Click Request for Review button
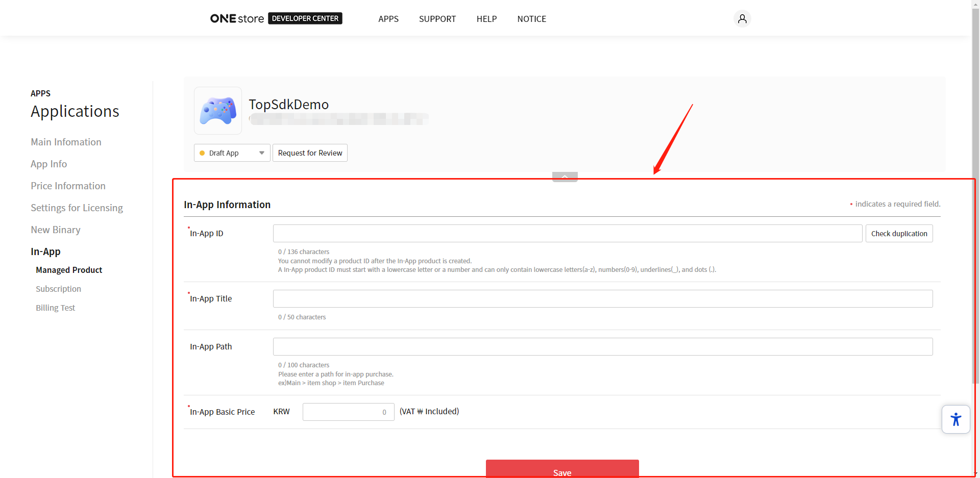This screenshot has height=478, width=980. [x=310, y=153]
